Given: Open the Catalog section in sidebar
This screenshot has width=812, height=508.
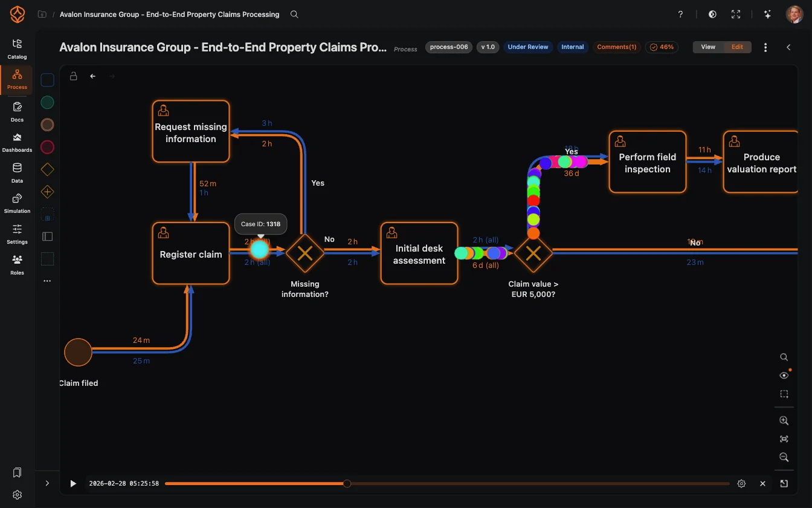Looking at the screenshot, I should (17, 49).
